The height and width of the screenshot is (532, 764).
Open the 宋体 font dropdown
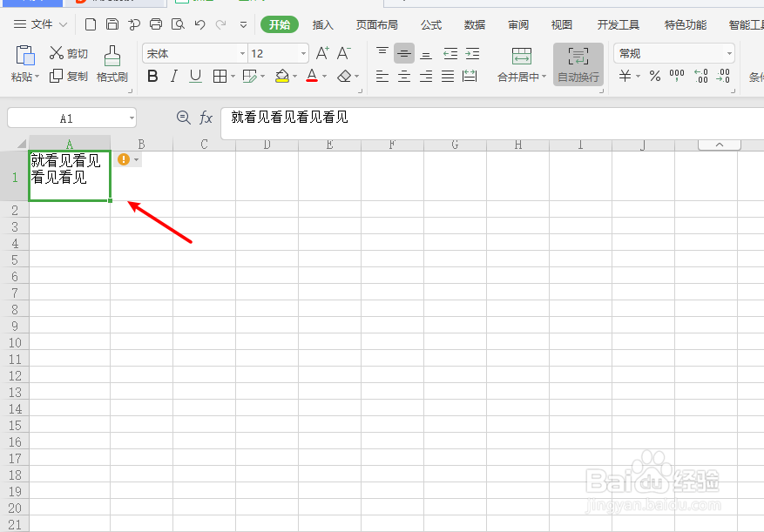(x=243, y=53)
